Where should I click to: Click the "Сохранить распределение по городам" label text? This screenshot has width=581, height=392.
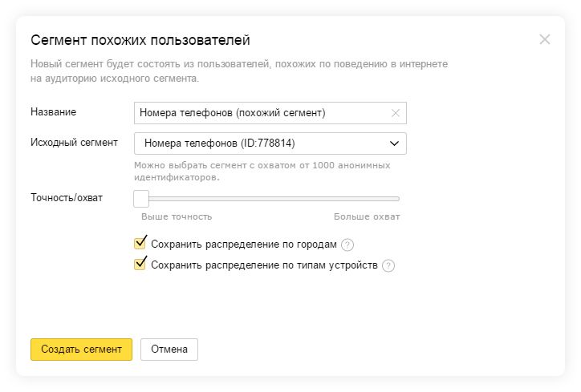click(x=243, y=244)
